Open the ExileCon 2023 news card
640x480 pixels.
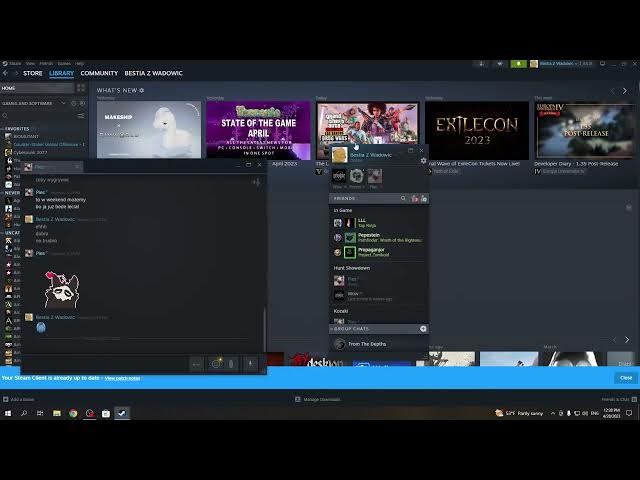(x=477, y=130)
